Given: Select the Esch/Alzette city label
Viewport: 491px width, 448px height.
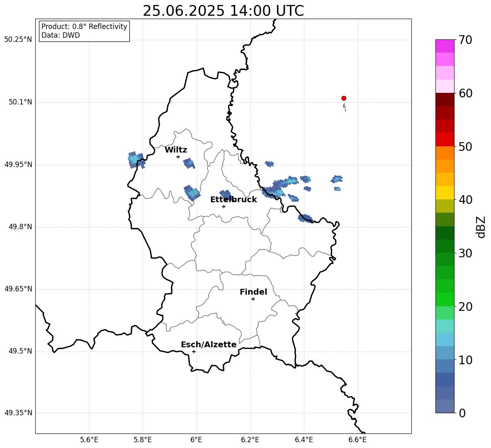Looking at the screenshot, I should pos(209,344).
